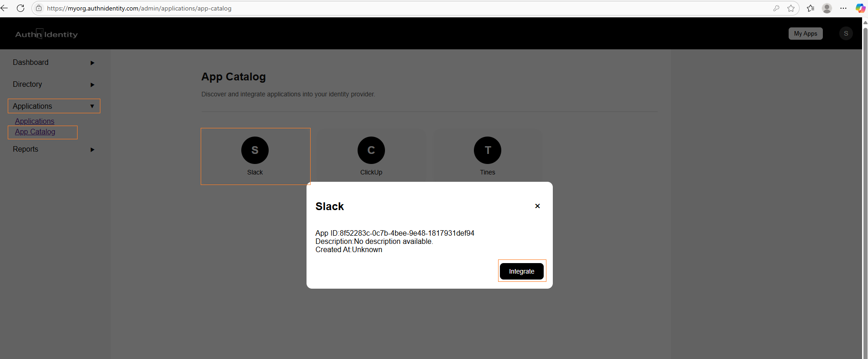Reload the page with refresh icon
Viewport: 868px width, 359px height.
(21, 8)
